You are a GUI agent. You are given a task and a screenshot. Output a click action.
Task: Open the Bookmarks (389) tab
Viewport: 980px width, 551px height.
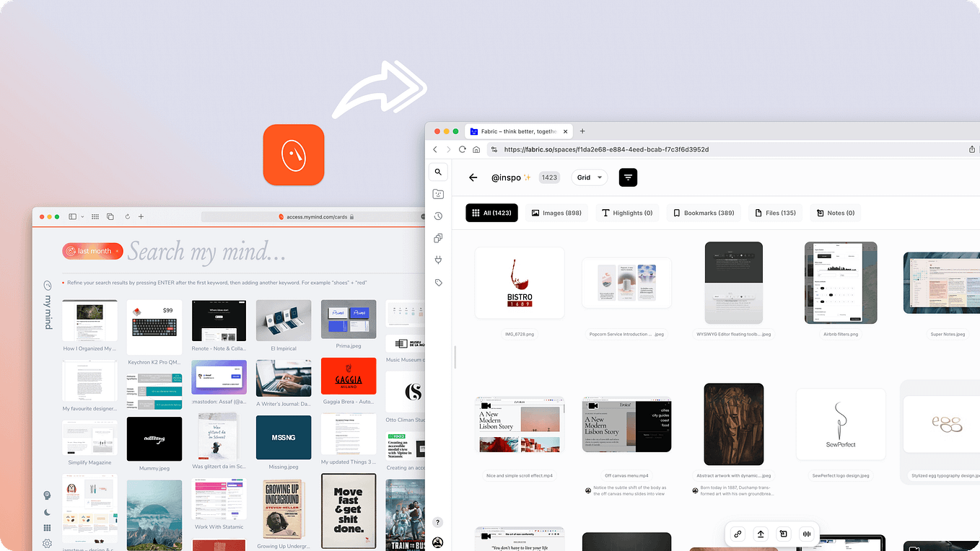(x=703, y=213)
